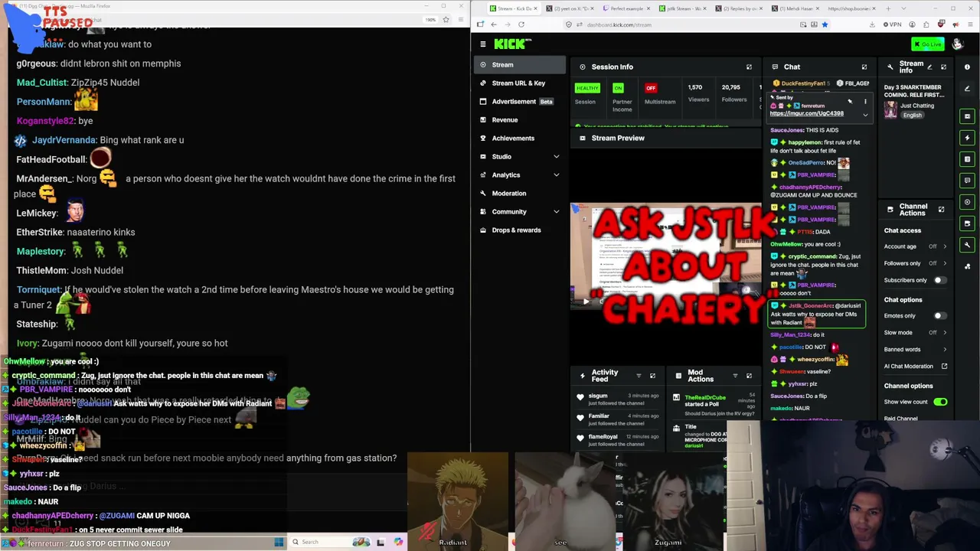This screenshot has width=980, height=551.
Task: Open Moderation in the sidebar
Action: pos(520,194)
